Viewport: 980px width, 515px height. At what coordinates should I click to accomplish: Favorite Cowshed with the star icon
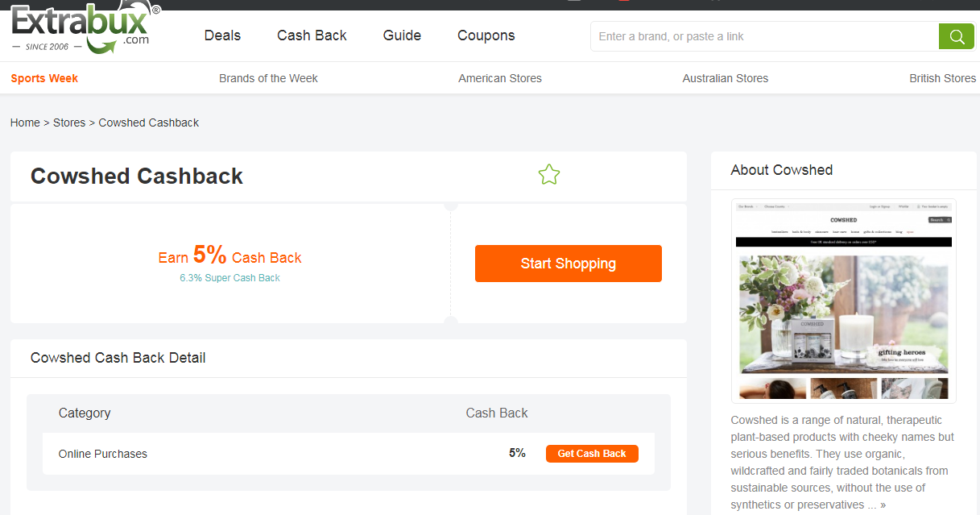tap(549, 174)
